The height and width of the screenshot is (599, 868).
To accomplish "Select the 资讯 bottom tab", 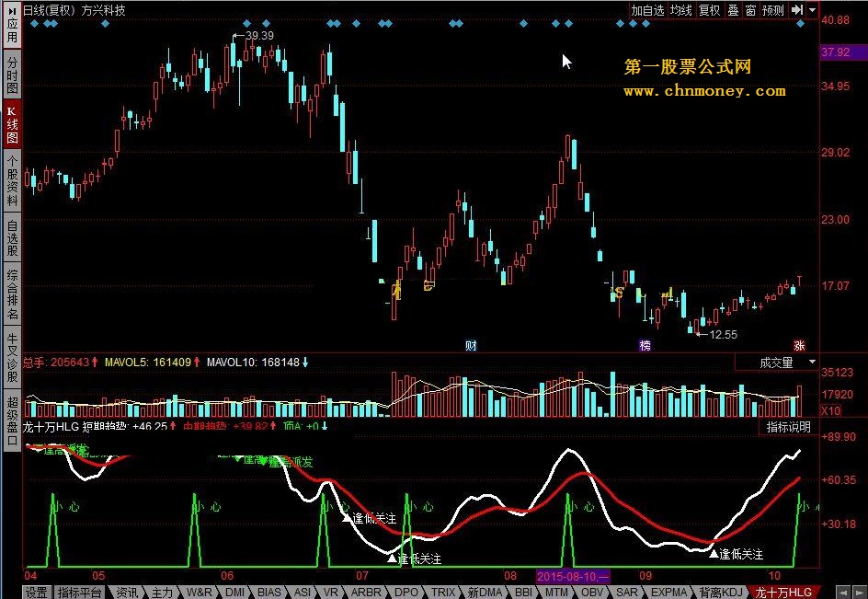I will point(127,593).
